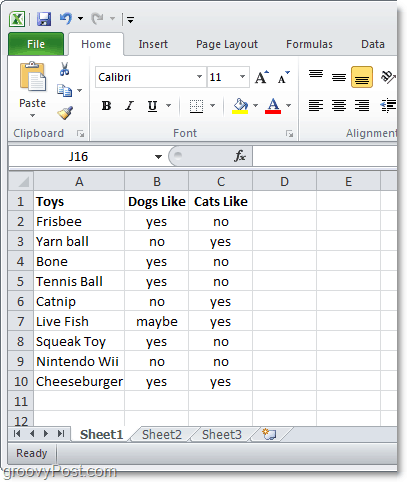Click the Decrease Font Size icon
This screenshot has height=482, width=407.
(284, 78)
